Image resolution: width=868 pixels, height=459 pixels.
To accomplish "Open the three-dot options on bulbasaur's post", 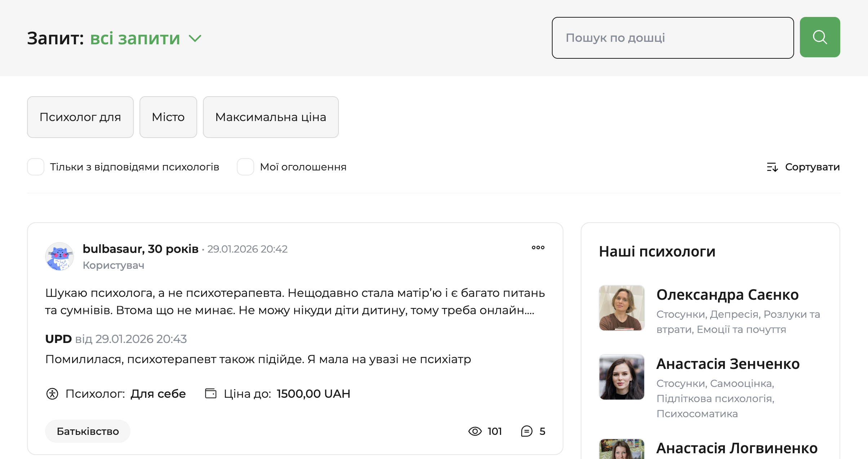I will (x=538, y=248).
